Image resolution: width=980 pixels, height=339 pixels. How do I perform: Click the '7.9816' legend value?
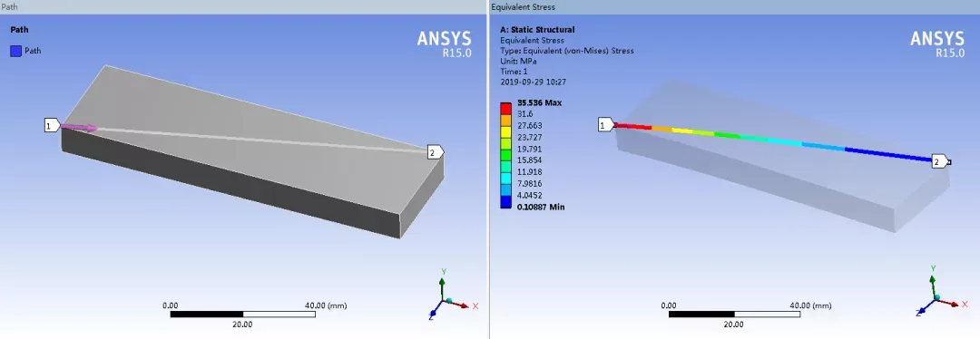pos(530,183)
